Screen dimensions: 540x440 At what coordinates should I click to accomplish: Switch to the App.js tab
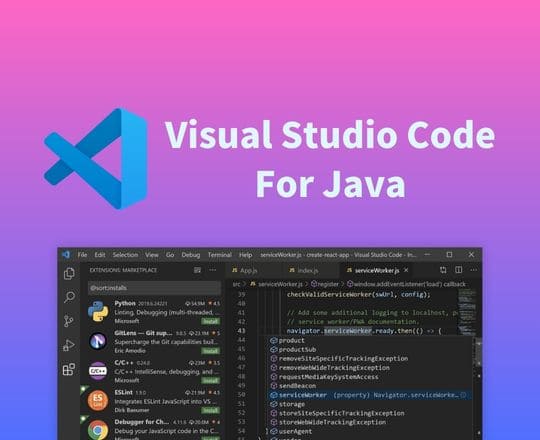point(253,271)
